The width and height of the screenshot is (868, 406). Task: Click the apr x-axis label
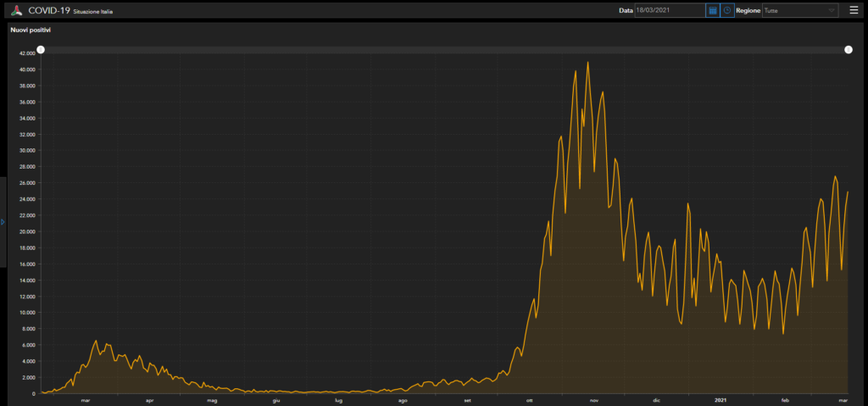(149, 400)
